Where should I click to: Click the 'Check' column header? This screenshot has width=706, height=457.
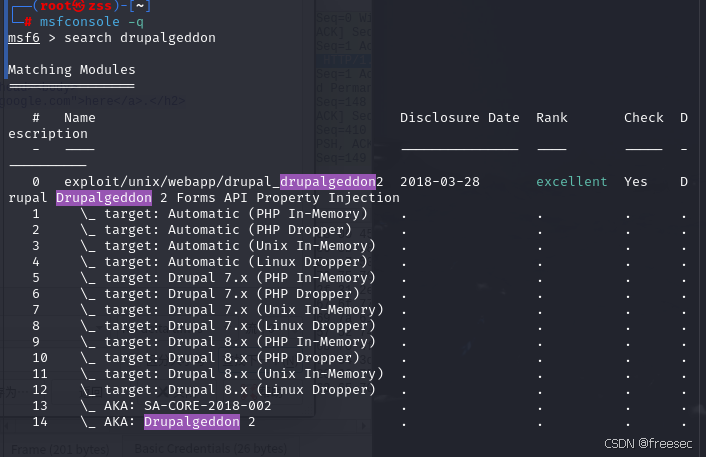[x=643, y=118]
